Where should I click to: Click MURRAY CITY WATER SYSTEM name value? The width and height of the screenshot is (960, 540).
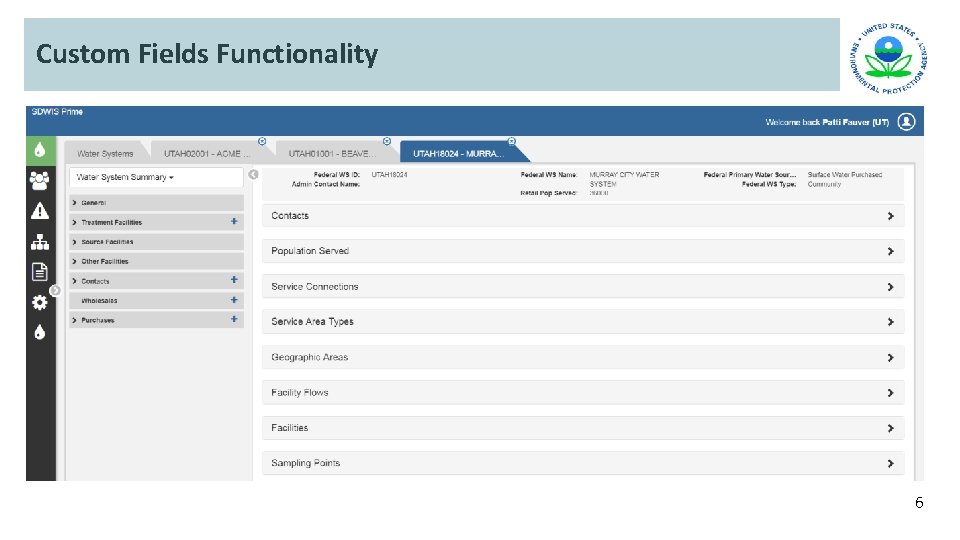click(624, 179)
